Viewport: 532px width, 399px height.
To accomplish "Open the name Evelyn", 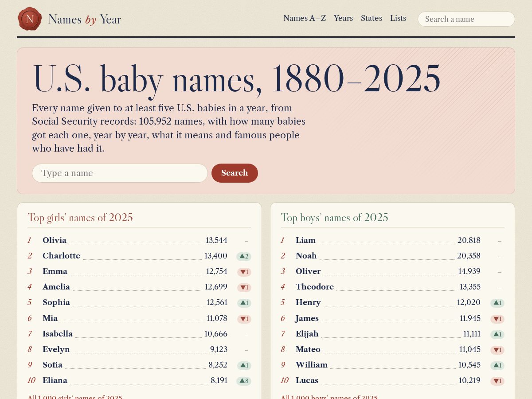I will click(x=56, y=349).
